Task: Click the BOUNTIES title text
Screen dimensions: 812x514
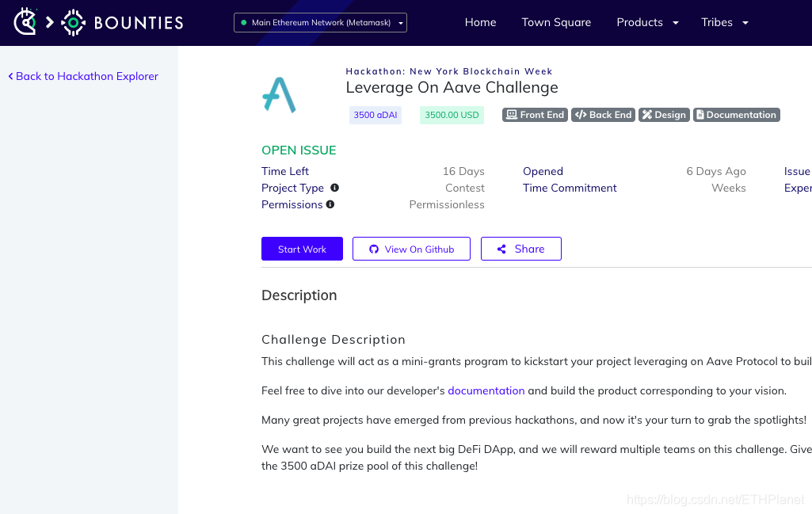Action: (x=139, y=23)
